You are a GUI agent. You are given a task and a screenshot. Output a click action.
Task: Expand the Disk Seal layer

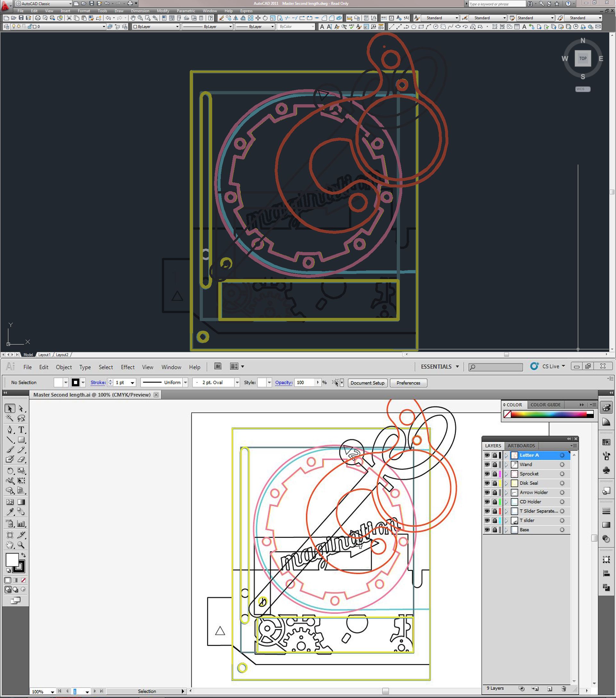point(506,483)
